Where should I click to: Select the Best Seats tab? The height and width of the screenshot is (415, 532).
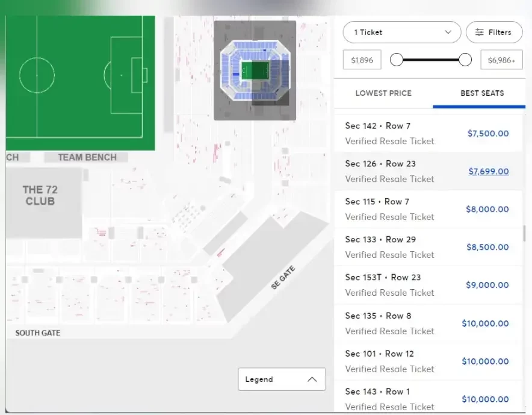click(482, 93)
